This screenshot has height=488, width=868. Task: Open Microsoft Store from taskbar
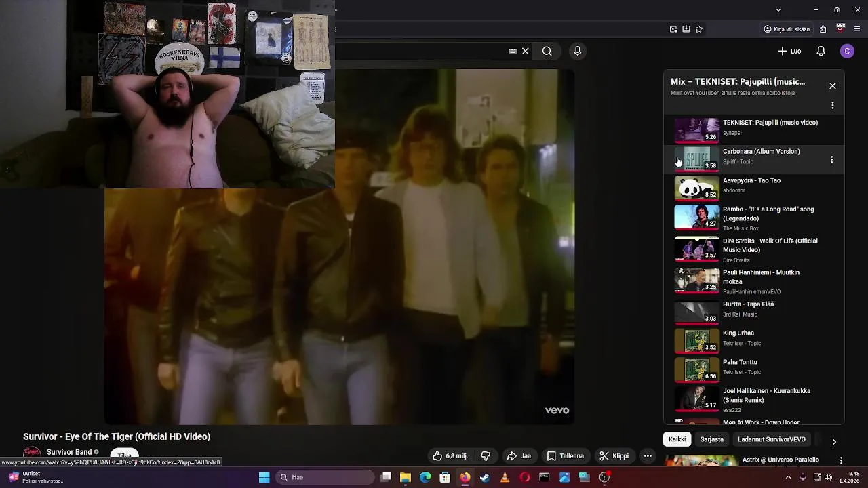[x=445, y=477]
